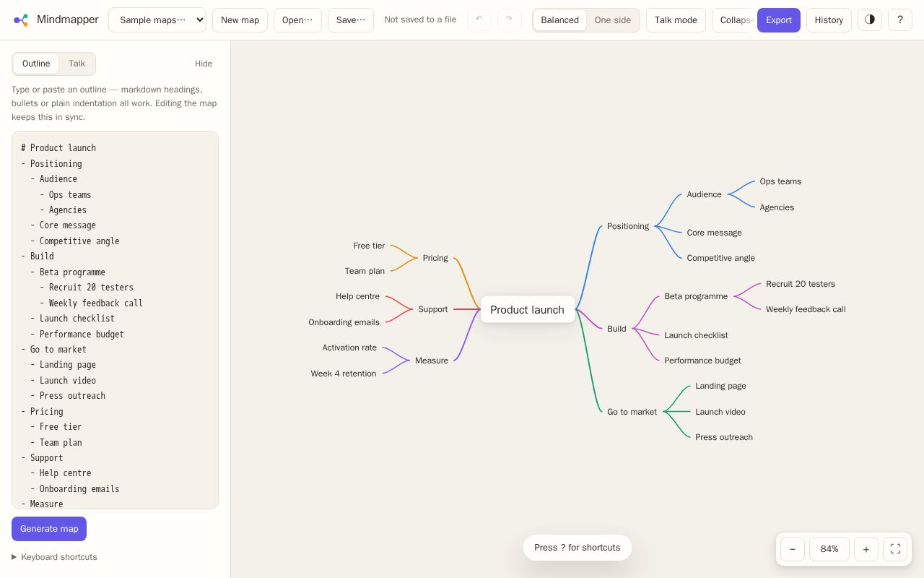Switch layout to Balanced
The height and width of the screenshot is (578, 924).
pos(559,20)
